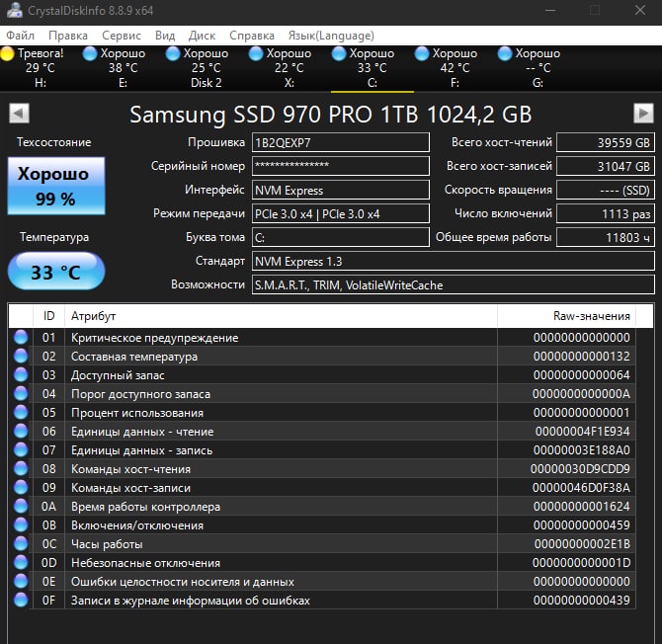
Task: Click status orb for Время работы контроллера row
Action: click(x=21, y=506)
